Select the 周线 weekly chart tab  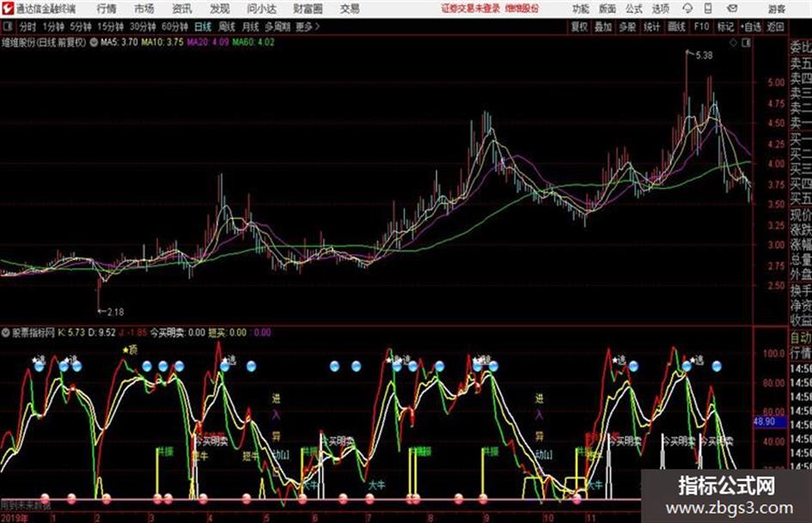pos(227,27)
